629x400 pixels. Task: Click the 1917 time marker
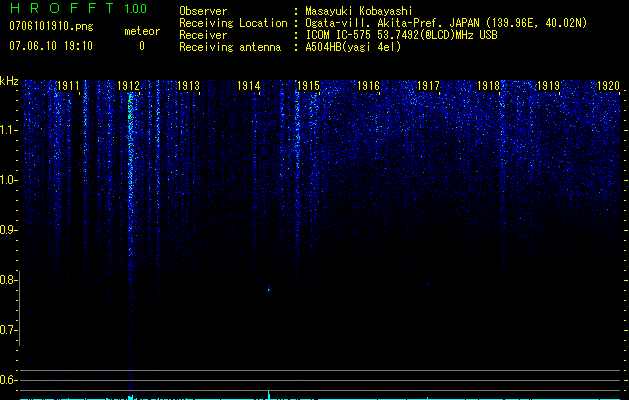(x=428, y=85)
